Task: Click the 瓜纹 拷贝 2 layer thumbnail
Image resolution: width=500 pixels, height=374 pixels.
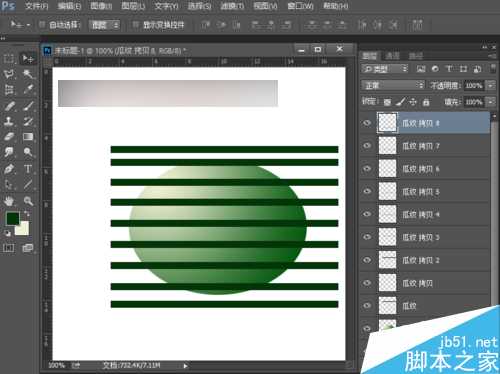Action: [x=387, y=260]
